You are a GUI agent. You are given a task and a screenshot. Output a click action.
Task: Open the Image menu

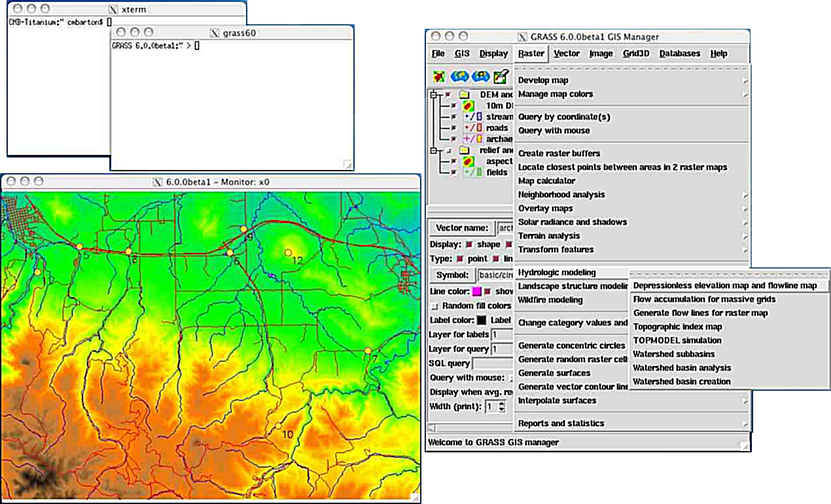coord(601,54)
